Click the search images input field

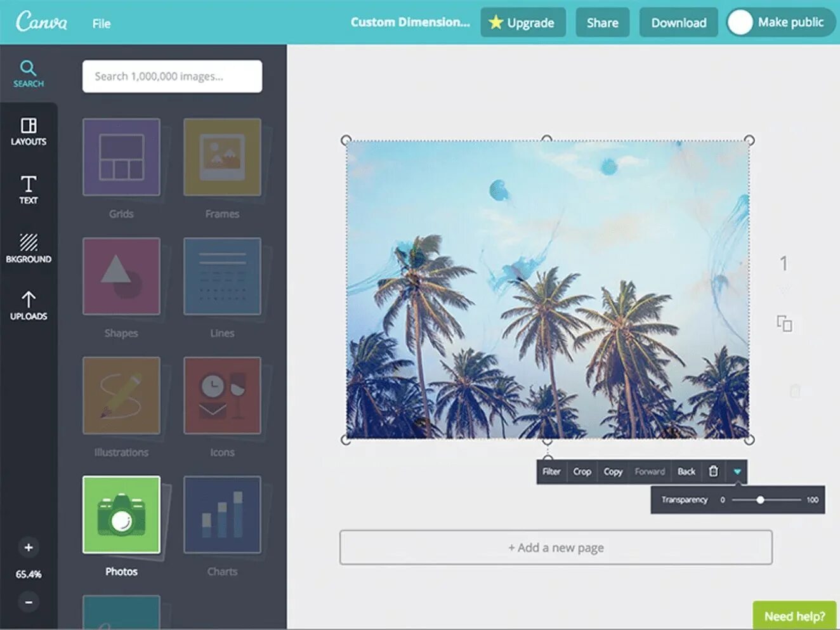pyautogui.click(x=172, y=76)
